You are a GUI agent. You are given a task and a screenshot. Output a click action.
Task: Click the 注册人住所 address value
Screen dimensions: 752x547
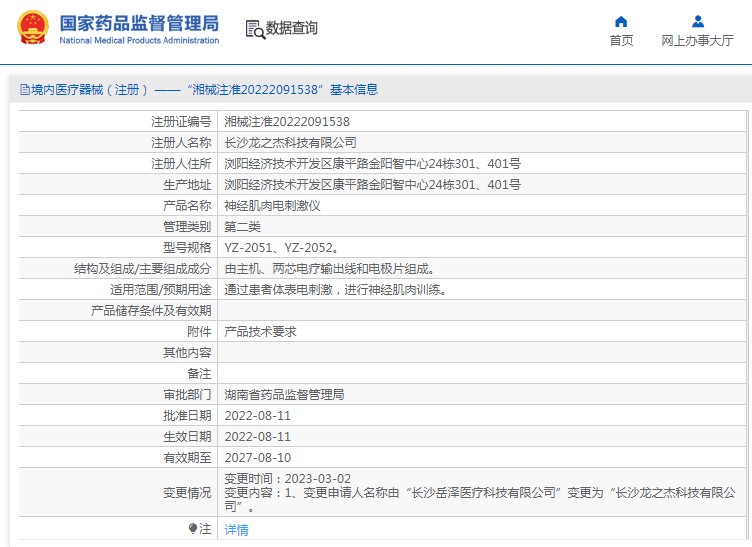(372, 164)
